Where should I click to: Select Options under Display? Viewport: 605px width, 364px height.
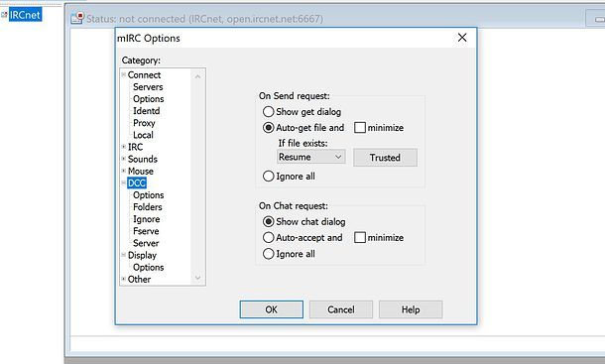(x=148, y=267)
